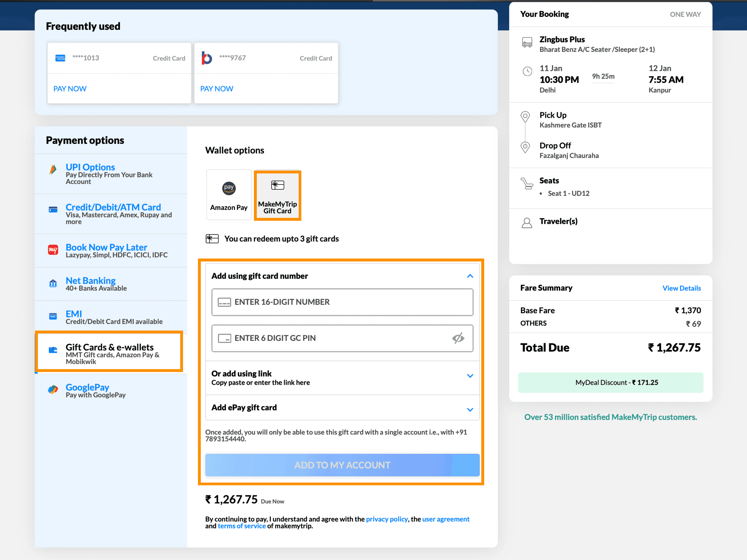Click the 'Seat 1 - UD12' entry
The width and height of the screenshot is (747, 560).
569,193
